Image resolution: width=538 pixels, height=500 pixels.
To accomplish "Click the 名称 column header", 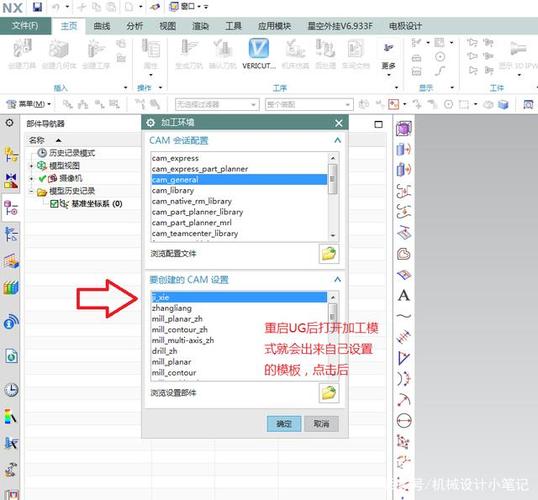I will (x=37, y=140).
